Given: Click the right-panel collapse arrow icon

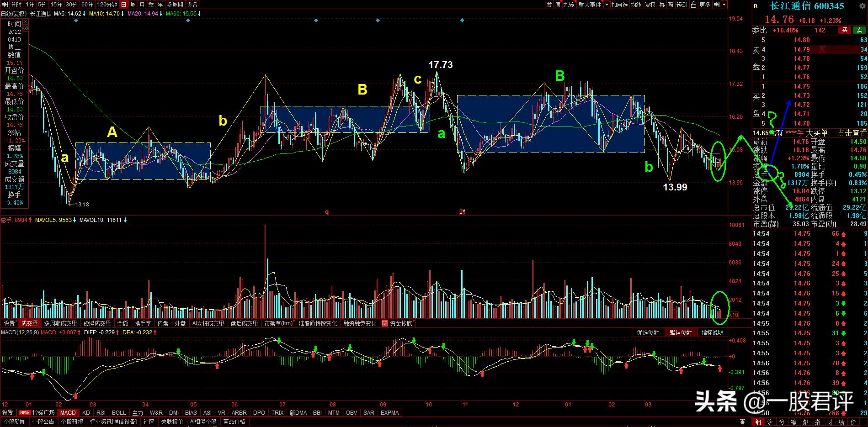Looking at the screenshot, I should 717,5.
